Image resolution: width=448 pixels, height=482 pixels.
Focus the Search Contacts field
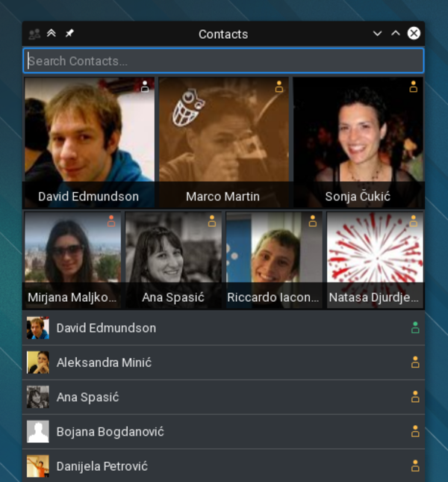pos(223,61)
